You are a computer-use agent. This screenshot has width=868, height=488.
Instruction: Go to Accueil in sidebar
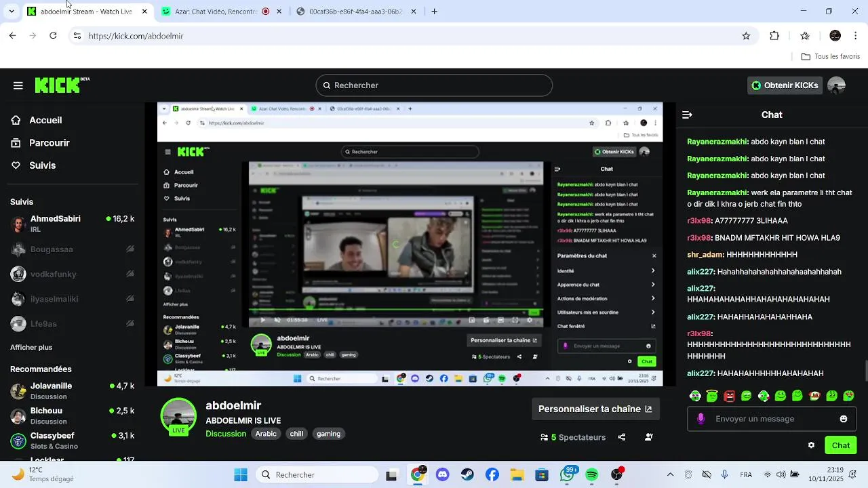pyautogui.click(x=45, y=120)
